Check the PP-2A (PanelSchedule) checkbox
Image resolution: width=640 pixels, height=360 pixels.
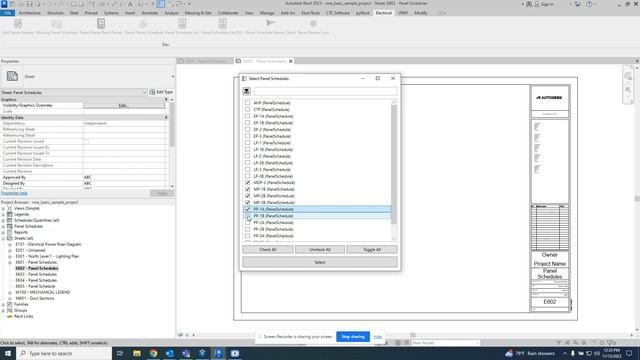coord(248,222)
